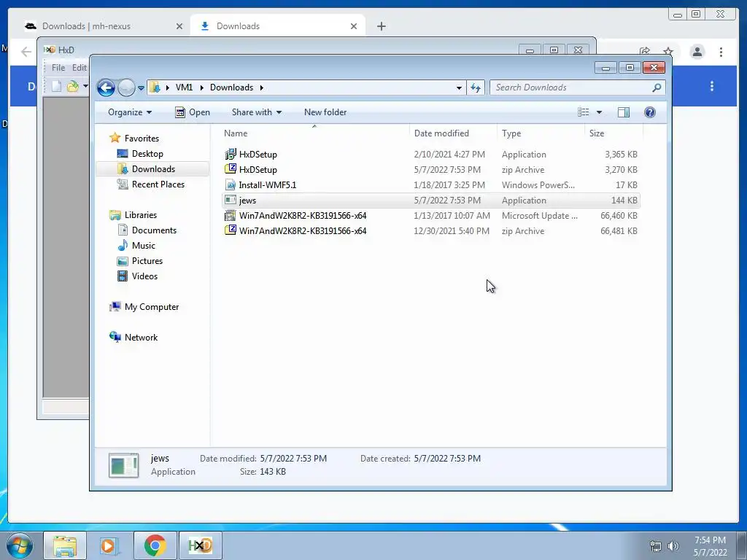Select HxDSetup zip Archive file icon
This screenshot has height=560, width=747.
pos(231,169)
